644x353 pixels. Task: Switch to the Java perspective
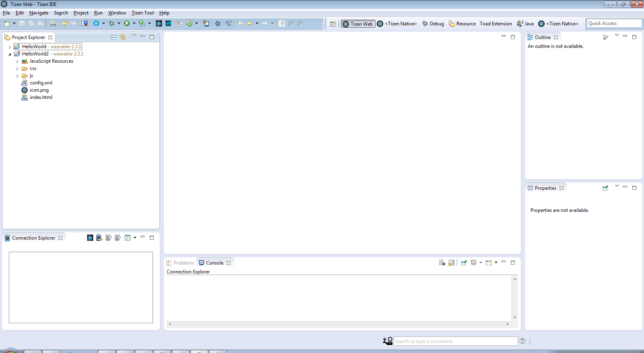coord(525,24)
